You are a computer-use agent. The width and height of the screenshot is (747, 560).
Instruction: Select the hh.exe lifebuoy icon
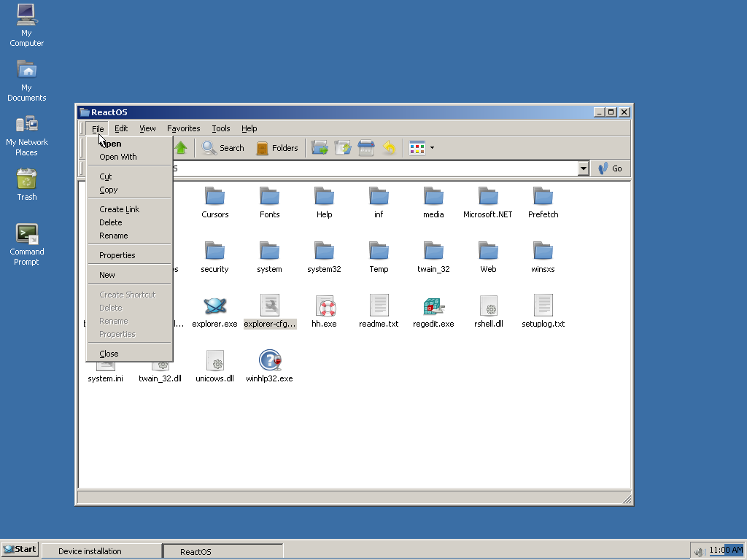pos(325,306)
